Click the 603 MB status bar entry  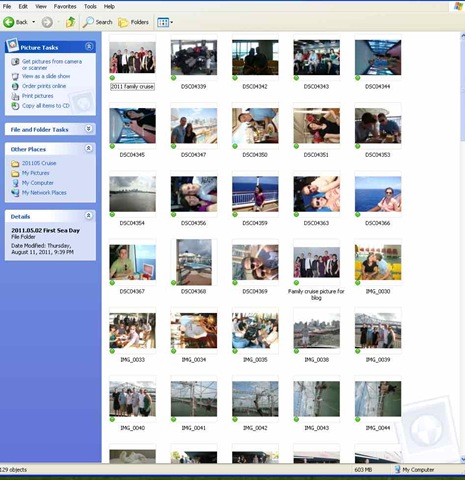click(363, 470)
